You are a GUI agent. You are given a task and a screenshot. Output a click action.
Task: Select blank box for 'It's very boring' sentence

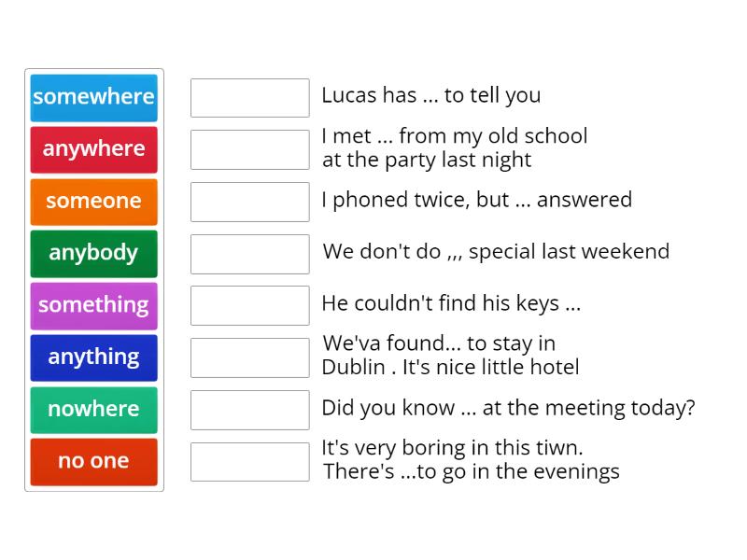[x=249, y=461]
